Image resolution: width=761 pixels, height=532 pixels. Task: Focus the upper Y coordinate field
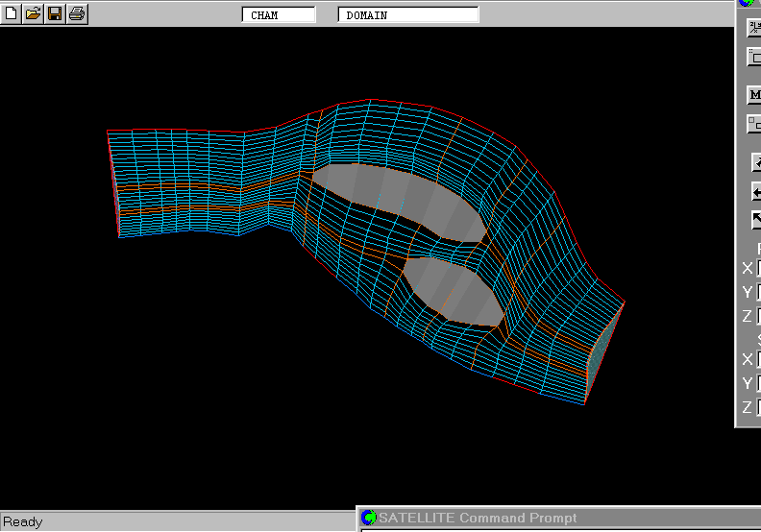point(758,292)
